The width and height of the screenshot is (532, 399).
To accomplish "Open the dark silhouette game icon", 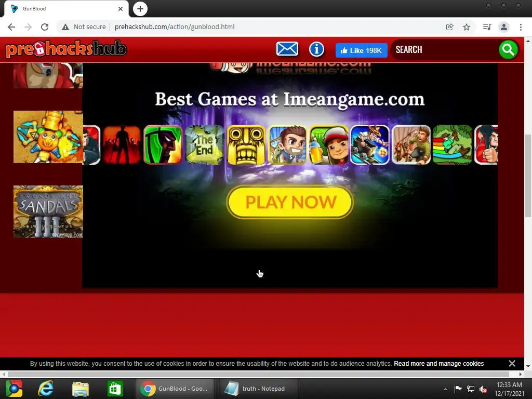I will pyautogui.click(x=122, y=145).
